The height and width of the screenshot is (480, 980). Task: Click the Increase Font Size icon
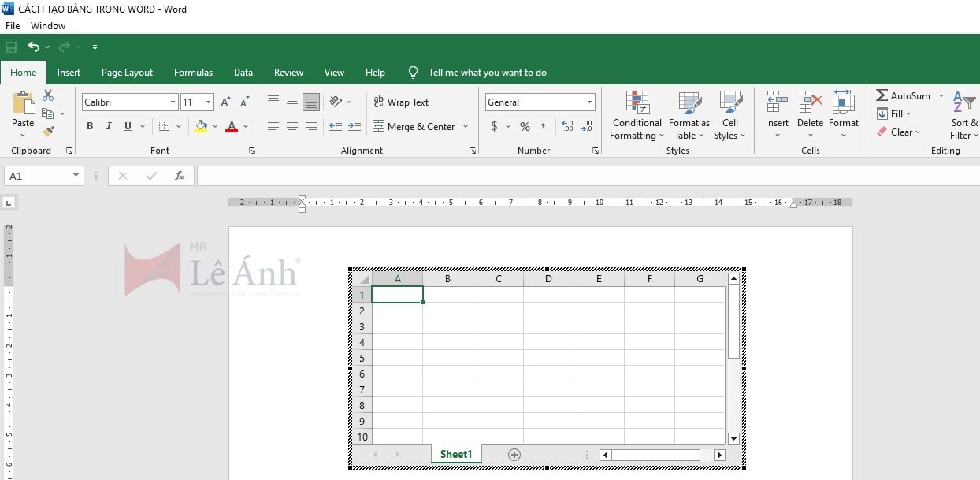225,102
